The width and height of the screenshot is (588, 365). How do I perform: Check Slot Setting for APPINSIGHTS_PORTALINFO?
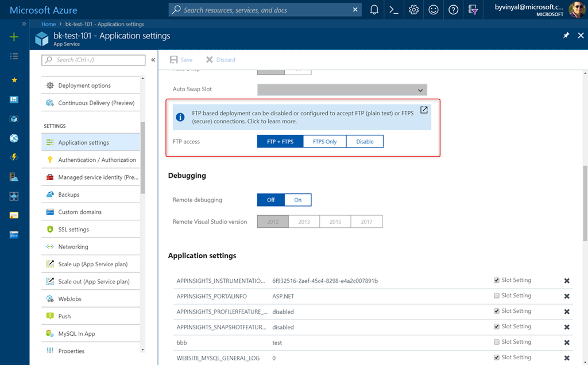pyautogui.click(x=497, y=296)
